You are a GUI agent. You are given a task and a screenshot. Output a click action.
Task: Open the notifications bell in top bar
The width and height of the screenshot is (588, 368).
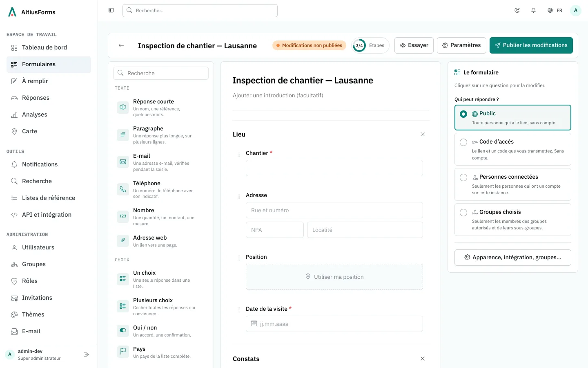(533, 10)
